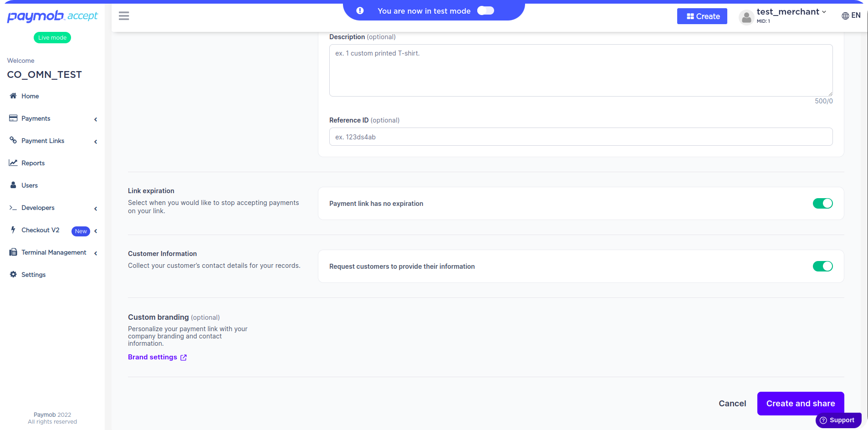The image size is (868, 430).
Task: Click the Create and share button
Action: (x=800, y=403)
